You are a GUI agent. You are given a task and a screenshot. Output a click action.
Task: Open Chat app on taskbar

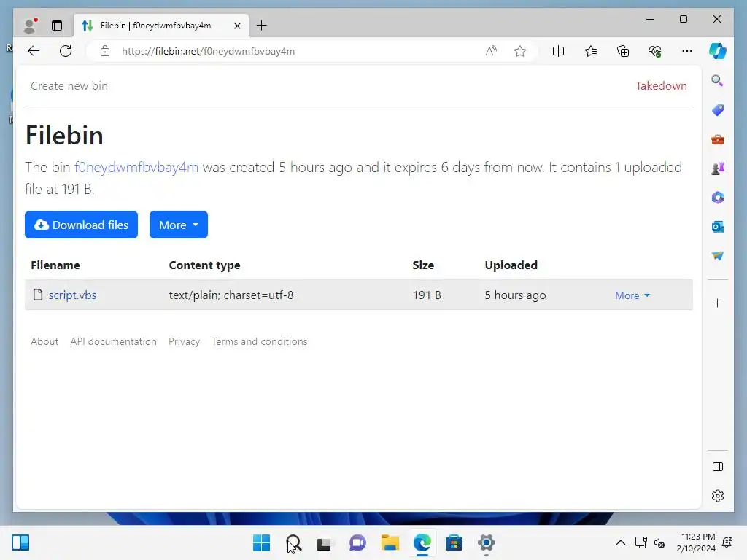(x=357, y=542)
